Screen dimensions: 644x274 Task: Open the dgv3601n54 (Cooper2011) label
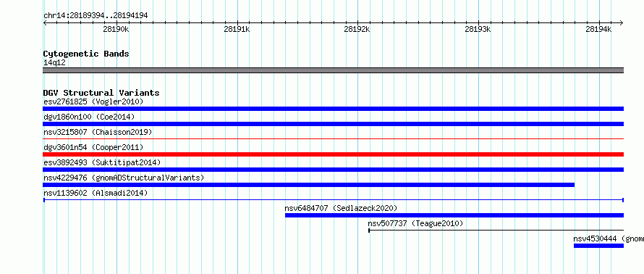(x=93, y=147)
